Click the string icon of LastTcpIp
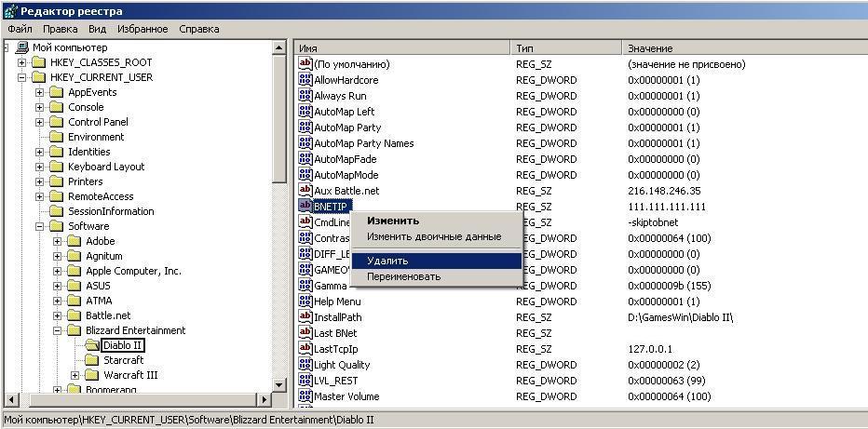 (305, 348)
